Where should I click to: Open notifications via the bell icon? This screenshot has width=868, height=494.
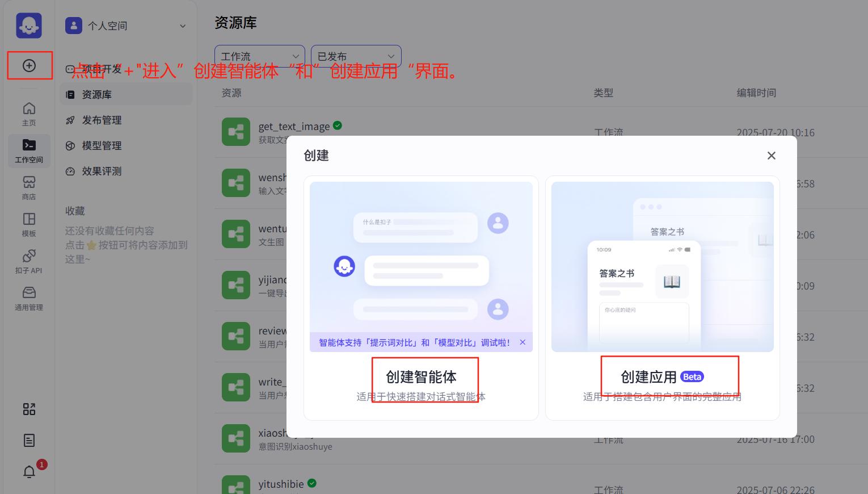29,471
